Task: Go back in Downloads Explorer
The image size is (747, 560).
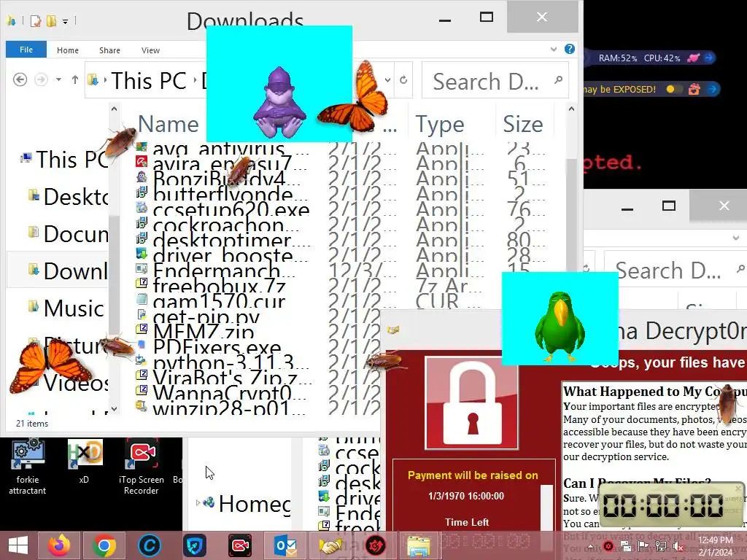Action: click(x=20, y=79)
